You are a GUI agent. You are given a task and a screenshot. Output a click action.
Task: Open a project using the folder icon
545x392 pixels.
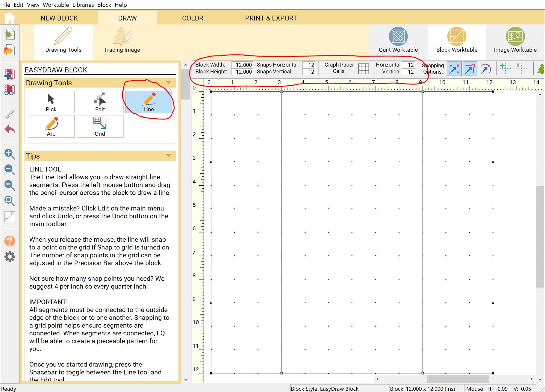9,50
